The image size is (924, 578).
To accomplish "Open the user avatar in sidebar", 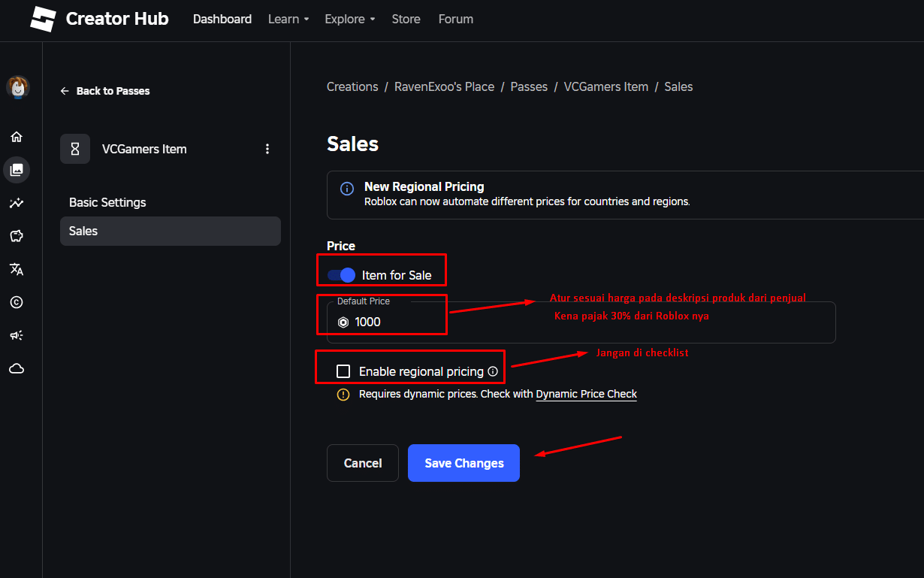I will 17,87.
